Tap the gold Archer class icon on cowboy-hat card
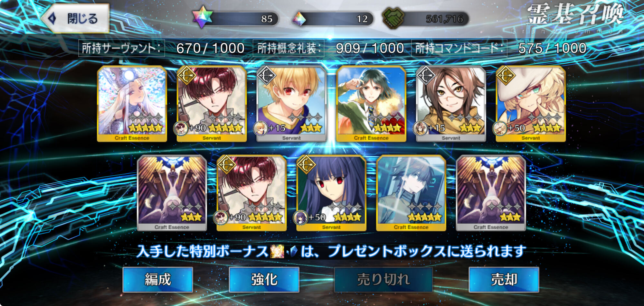Viewport: 644px width, 306px height. pos(506,76)
